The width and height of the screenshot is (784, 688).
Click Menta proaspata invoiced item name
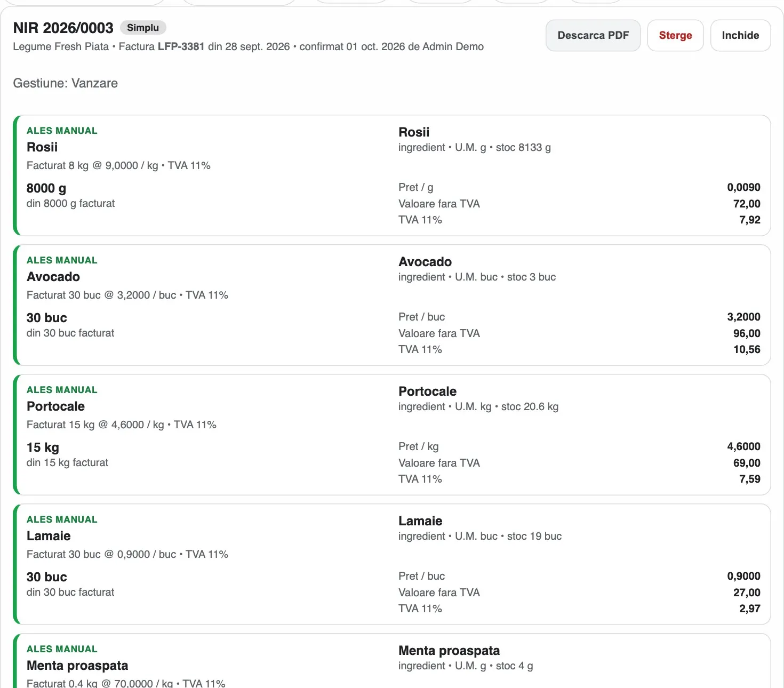[x=77, y=666]
